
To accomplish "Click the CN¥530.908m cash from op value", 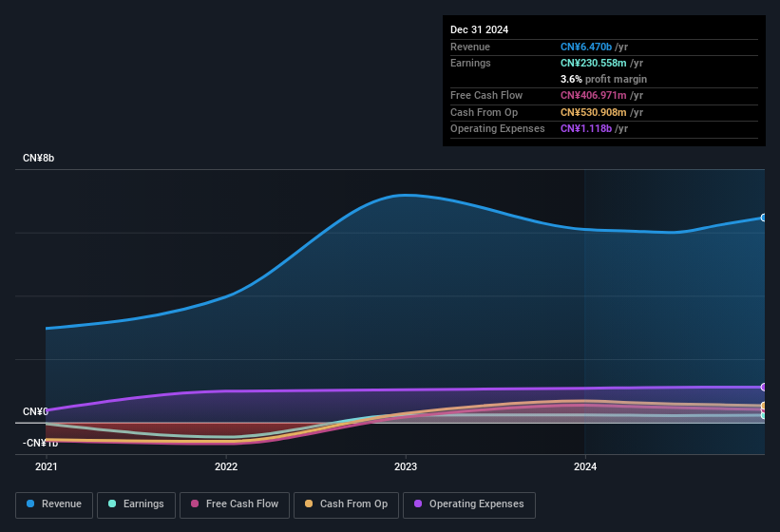I will pyautogui.click(x=594, y=112).
